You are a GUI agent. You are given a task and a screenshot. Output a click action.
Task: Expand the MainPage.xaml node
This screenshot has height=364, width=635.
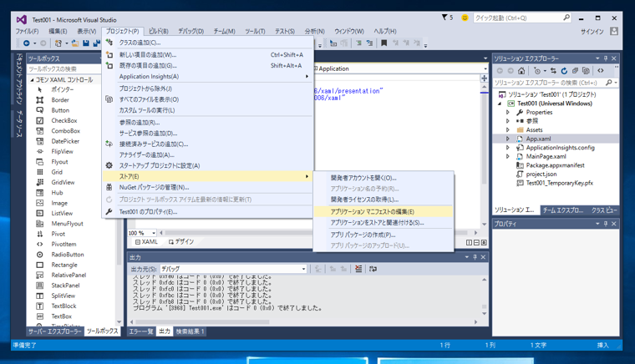[508, 156]
